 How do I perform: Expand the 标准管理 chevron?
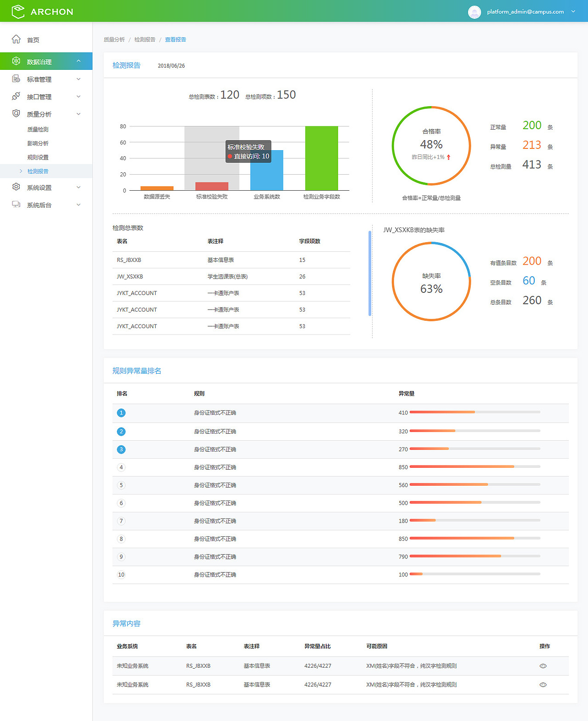tap(79, 79)
